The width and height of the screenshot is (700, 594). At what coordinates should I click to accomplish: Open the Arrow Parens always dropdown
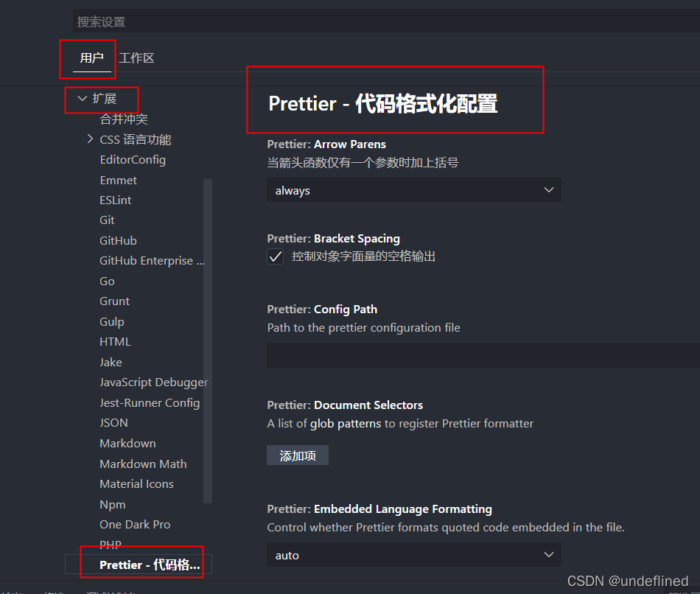(x=414, y=190)
